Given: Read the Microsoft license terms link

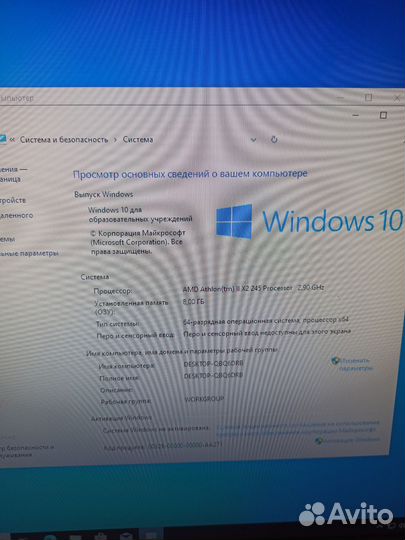Looking at the screenshot, I should pos(297,426).
